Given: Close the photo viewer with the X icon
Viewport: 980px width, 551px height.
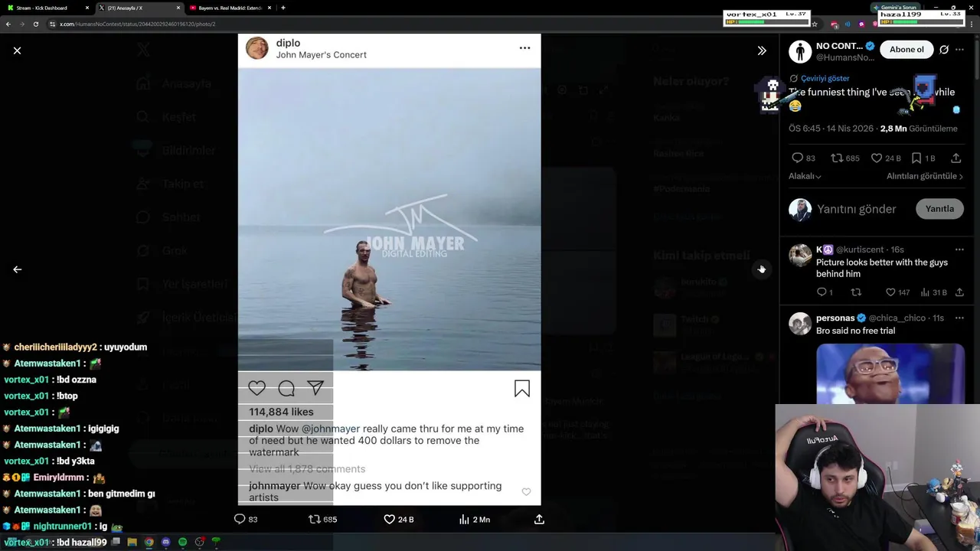Looking at the screenshot, I should click(x=17, y=51).
